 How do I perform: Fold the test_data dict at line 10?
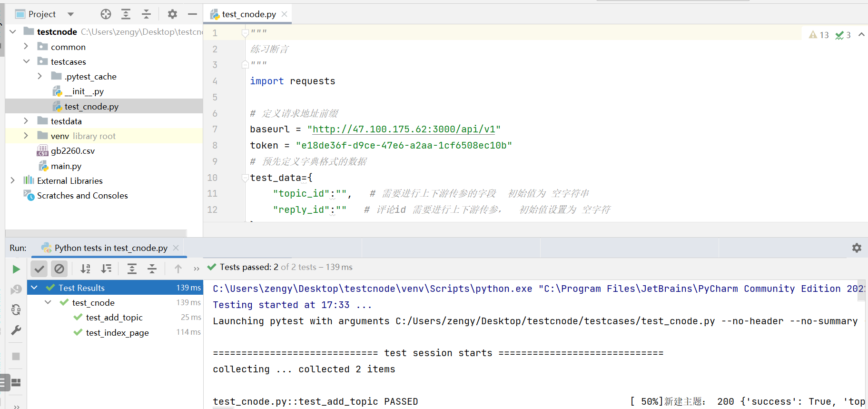point(245,178)
